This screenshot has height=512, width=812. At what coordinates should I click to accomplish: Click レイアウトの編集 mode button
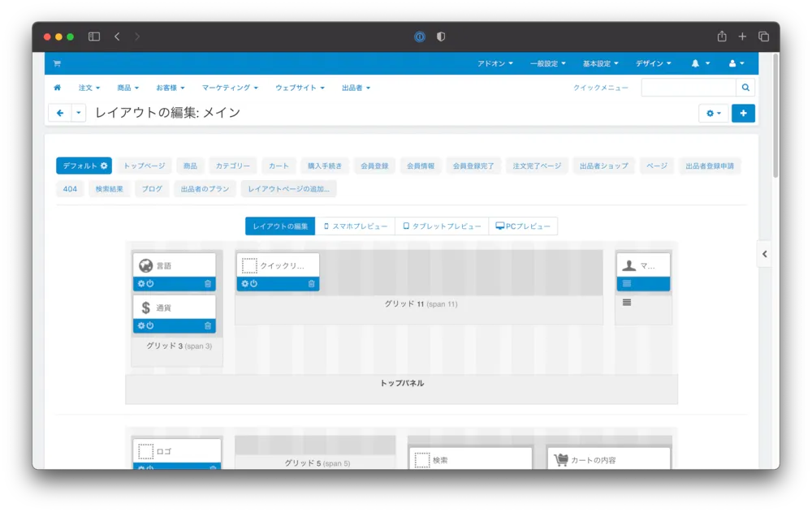point(280,226)
